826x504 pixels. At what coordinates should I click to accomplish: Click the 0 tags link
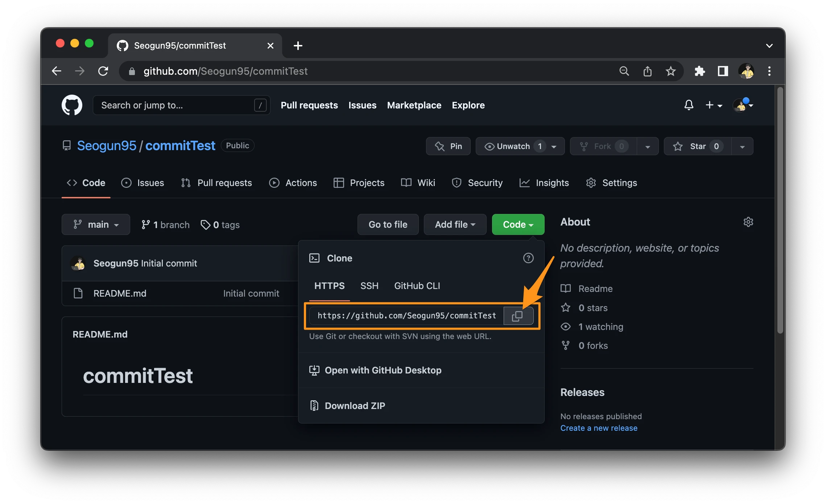click(x=220, y=225)
